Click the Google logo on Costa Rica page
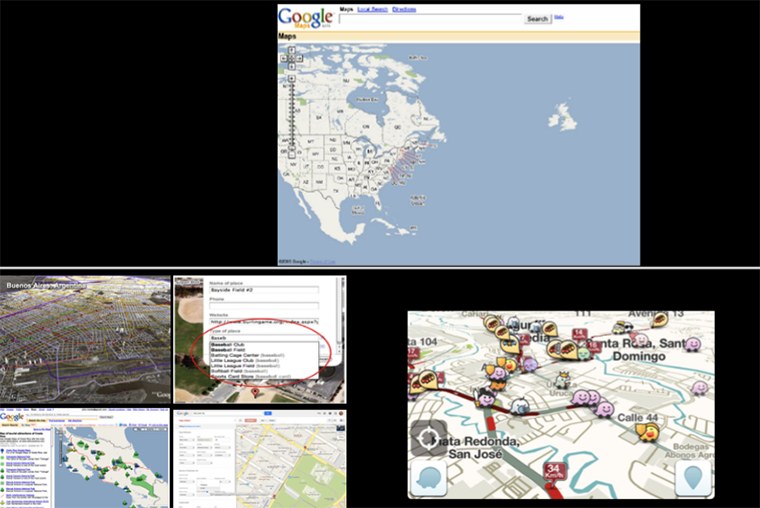760x508 pixels. click(12, 417)
